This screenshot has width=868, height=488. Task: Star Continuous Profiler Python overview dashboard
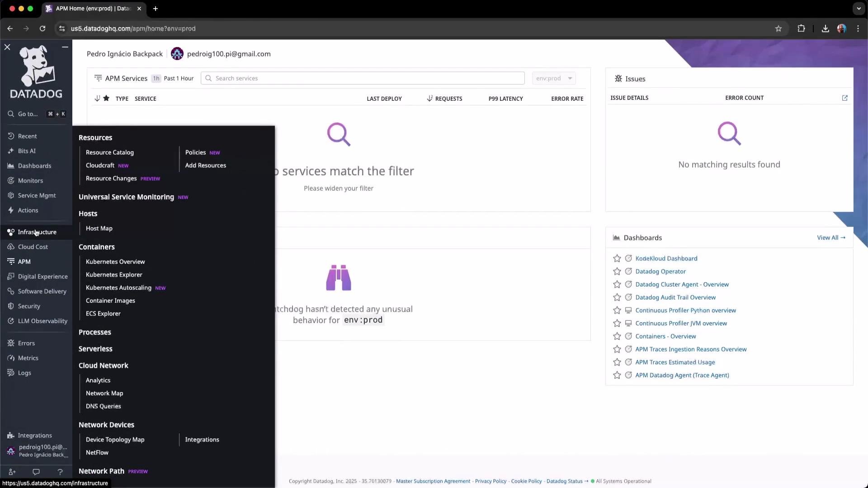point(617,310)
